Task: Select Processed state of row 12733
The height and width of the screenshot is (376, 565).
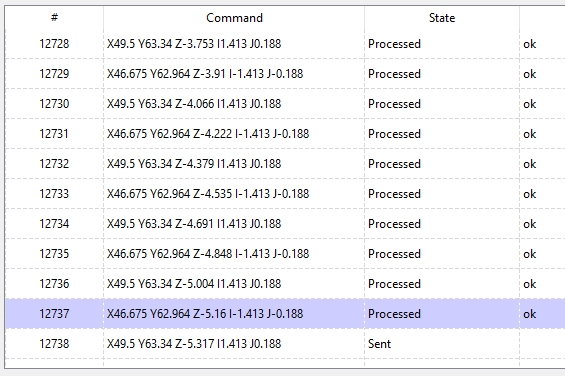Action: tap(394, 194)
